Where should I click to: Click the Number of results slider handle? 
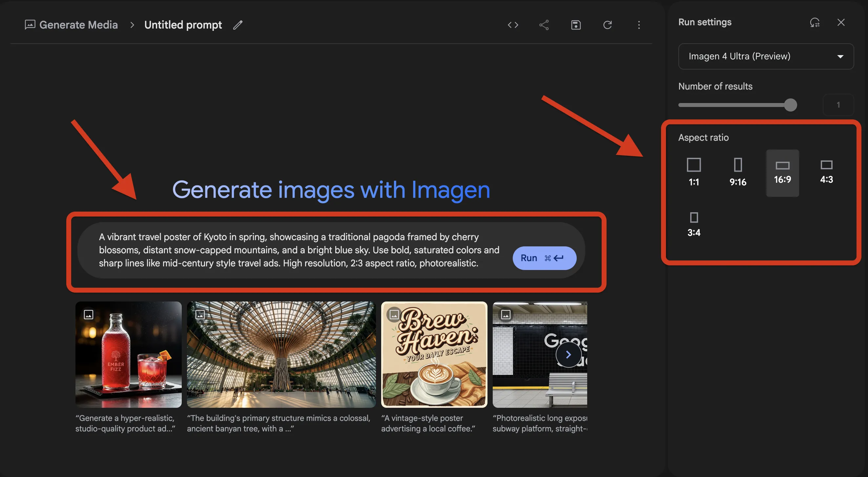[790, 105]
